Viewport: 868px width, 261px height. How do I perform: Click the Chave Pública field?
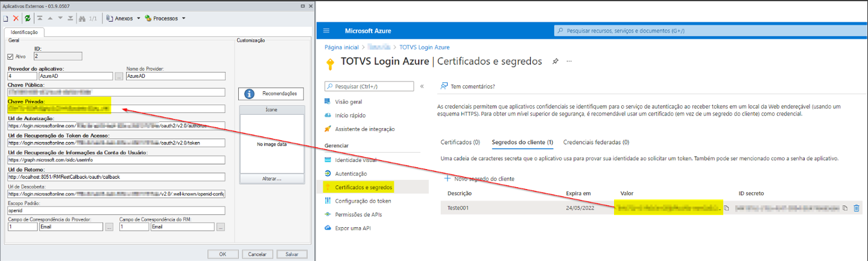[x=116, y=92]
